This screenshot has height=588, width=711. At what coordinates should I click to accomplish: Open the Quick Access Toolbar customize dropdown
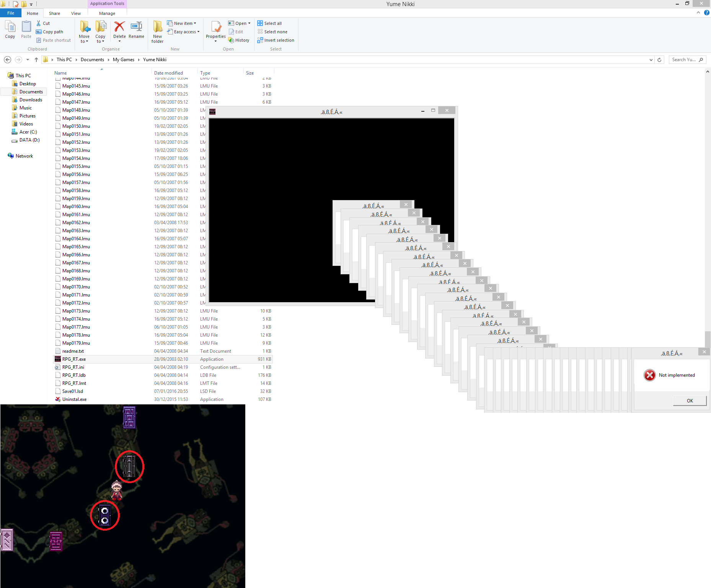pyautogui.click(x=31, y=4)
